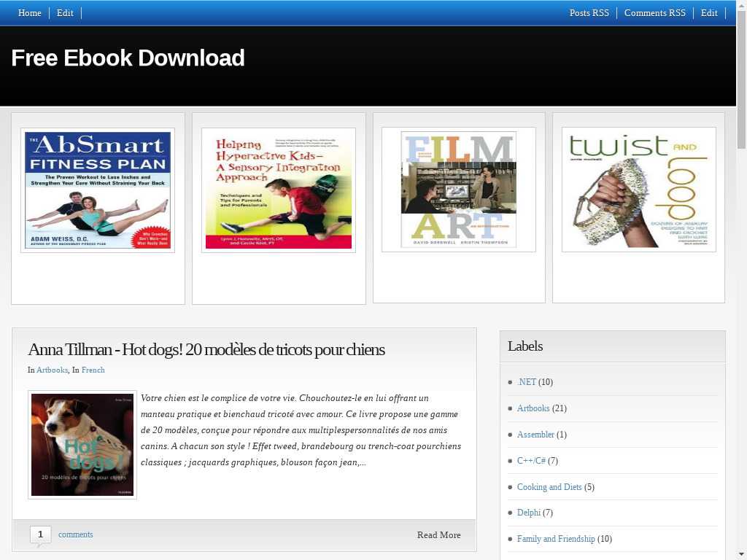Click Read More on the Hot dogs post
This screenshot has height=560, width=747.
pyautogui.click(x=438, y=534)
